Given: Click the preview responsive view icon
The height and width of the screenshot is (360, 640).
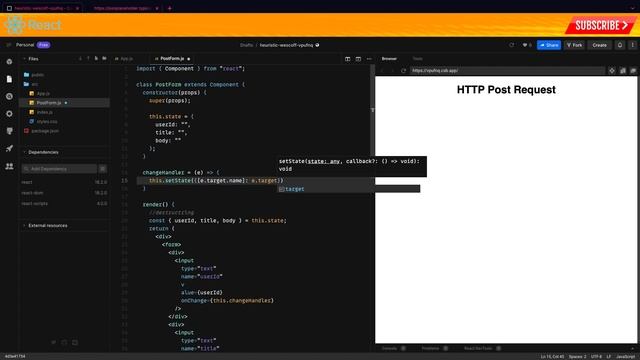Looking at the screenshot, I should [622, 71].
